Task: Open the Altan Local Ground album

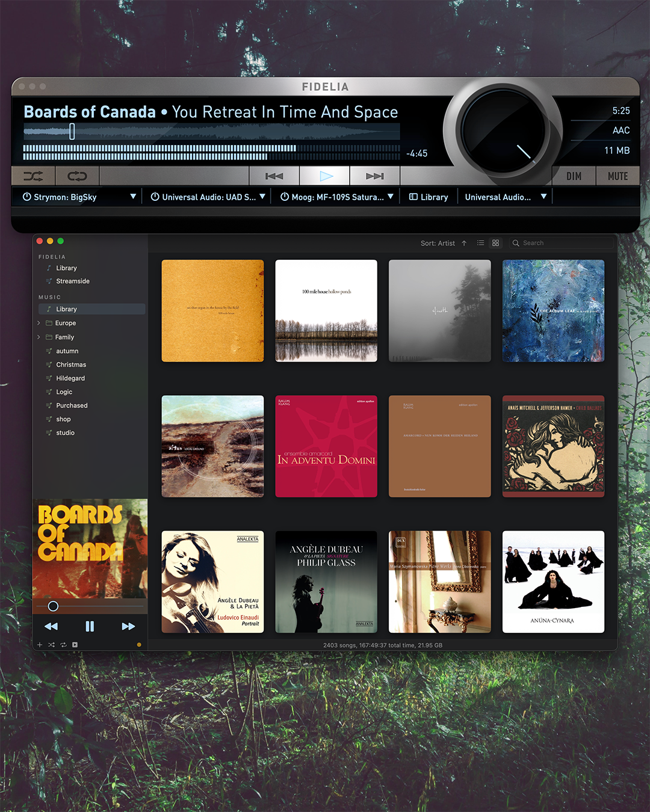Action: pos(212,446)
